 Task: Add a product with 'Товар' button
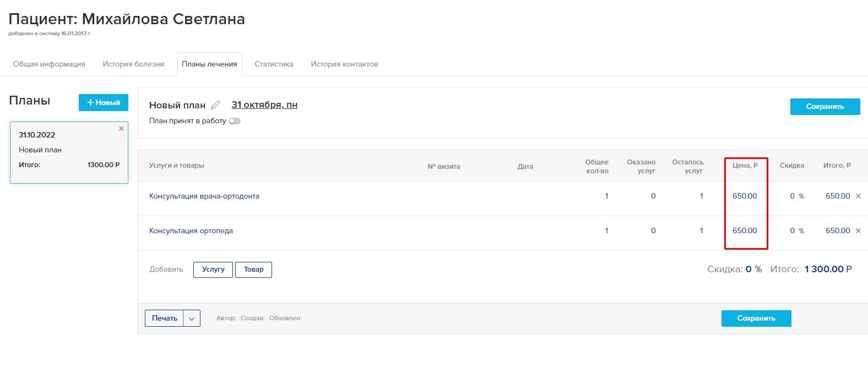(253, 270)
